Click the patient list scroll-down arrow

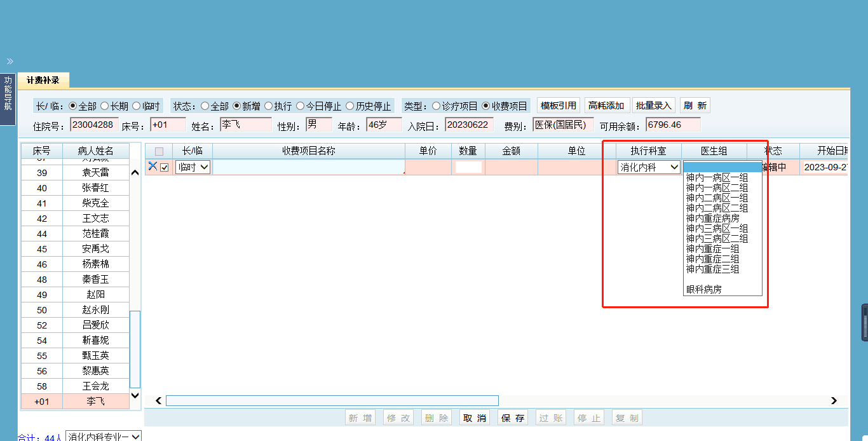click(135, 395)
